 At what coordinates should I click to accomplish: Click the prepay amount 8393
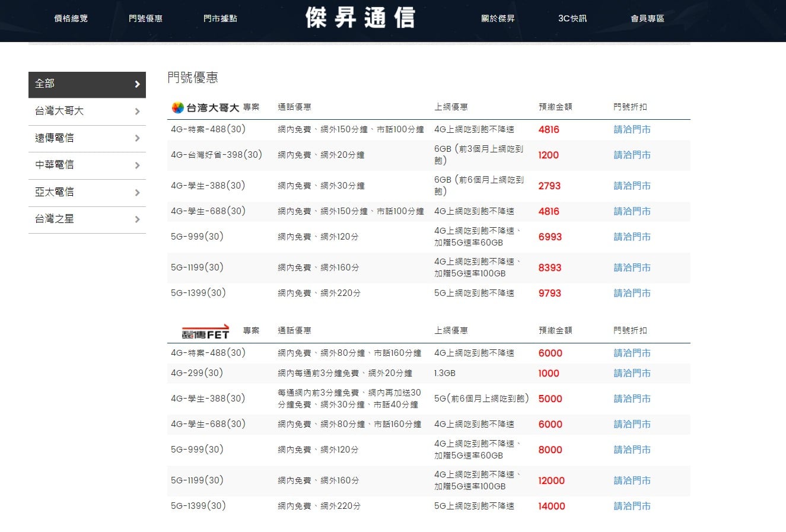(550, 267)
